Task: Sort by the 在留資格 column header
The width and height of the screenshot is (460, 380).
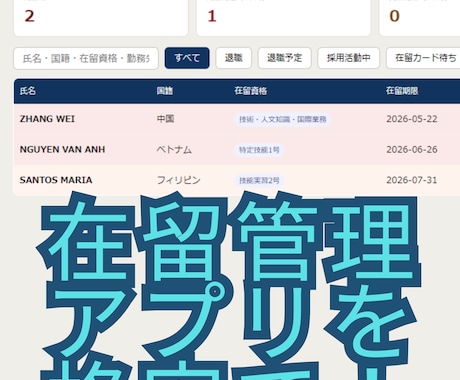Action: (250, 91)
